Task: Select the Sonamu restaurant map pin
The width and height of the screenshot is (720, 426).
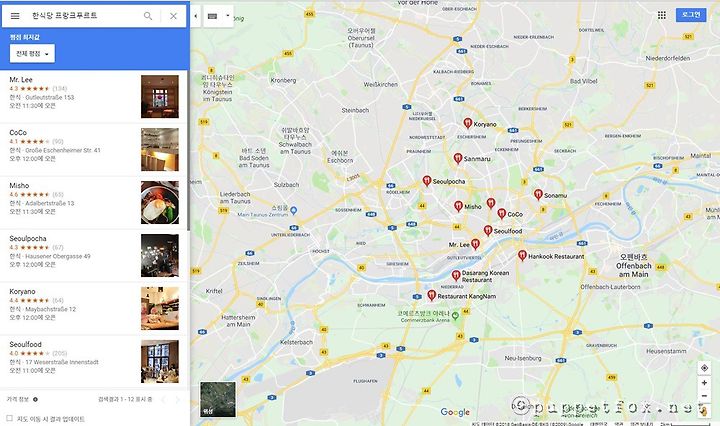Action: 538,194
